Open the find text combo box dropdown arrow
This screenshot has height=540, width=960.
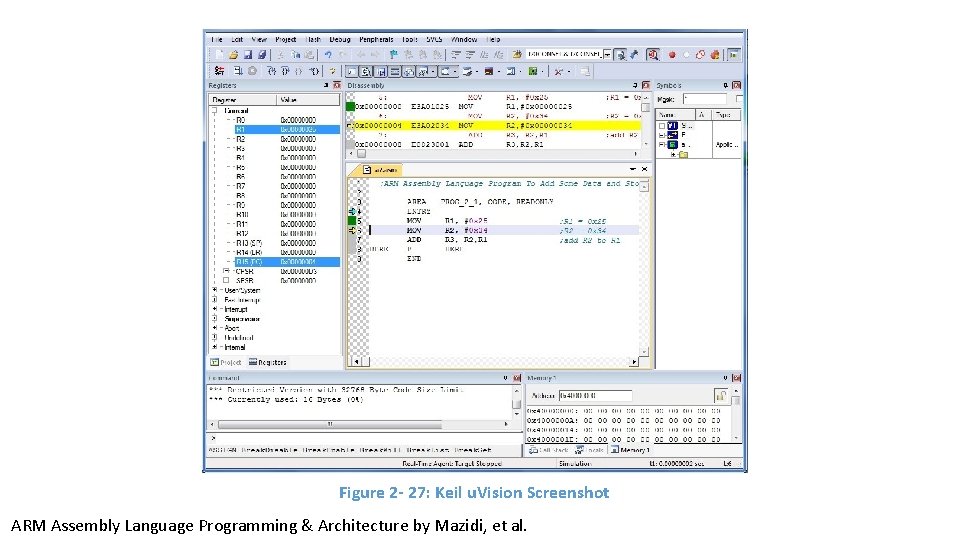pos(607,54)
